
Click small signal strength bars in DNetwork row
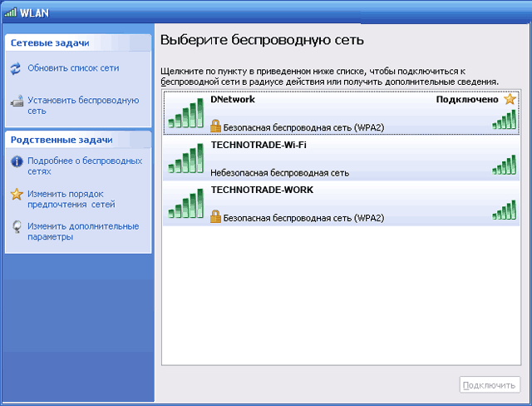point(505,120)
